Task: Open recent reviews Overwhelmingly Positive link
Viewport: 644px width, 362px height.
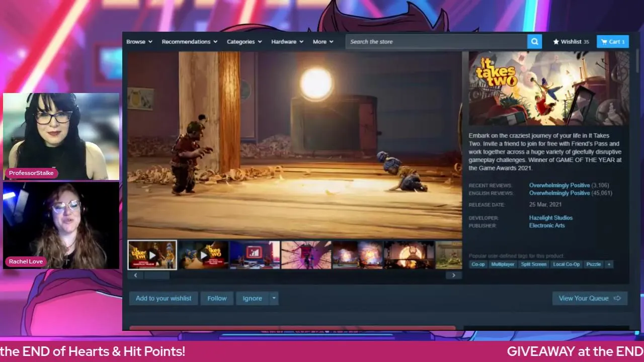Action: click(559, 186)
